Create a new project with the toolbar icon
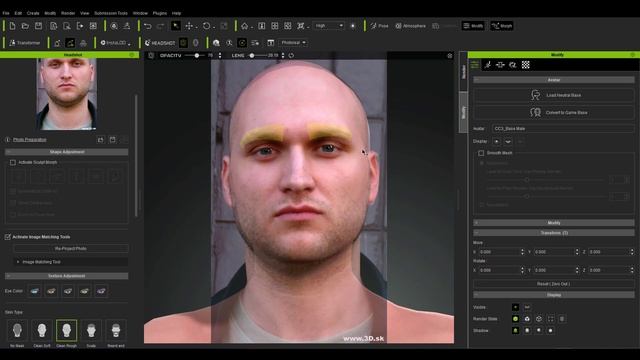Image resolution: width=640 pixels, height=360 pixels. click(x=12, y=26)
